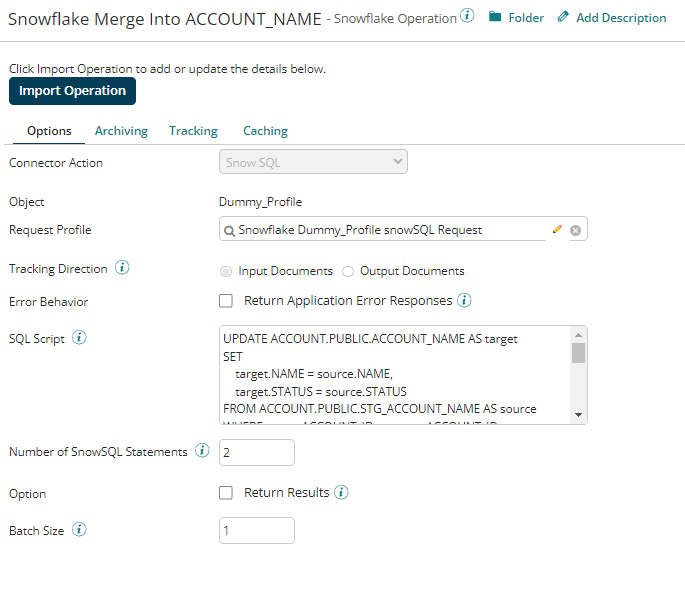Click info icon beside SQL Script label
This screenshot has width=685, height=600.
click(x=79, y=338)
